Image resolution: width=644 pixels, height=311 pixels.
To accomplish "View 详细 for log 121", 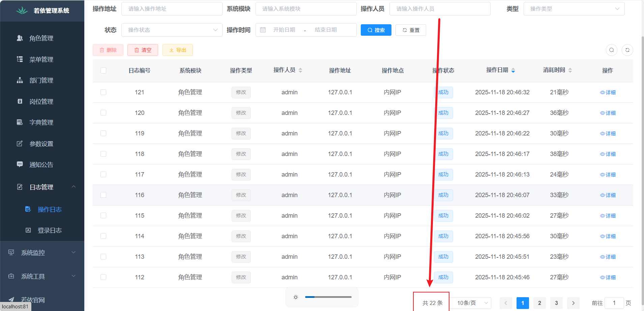I will (608, 92).
